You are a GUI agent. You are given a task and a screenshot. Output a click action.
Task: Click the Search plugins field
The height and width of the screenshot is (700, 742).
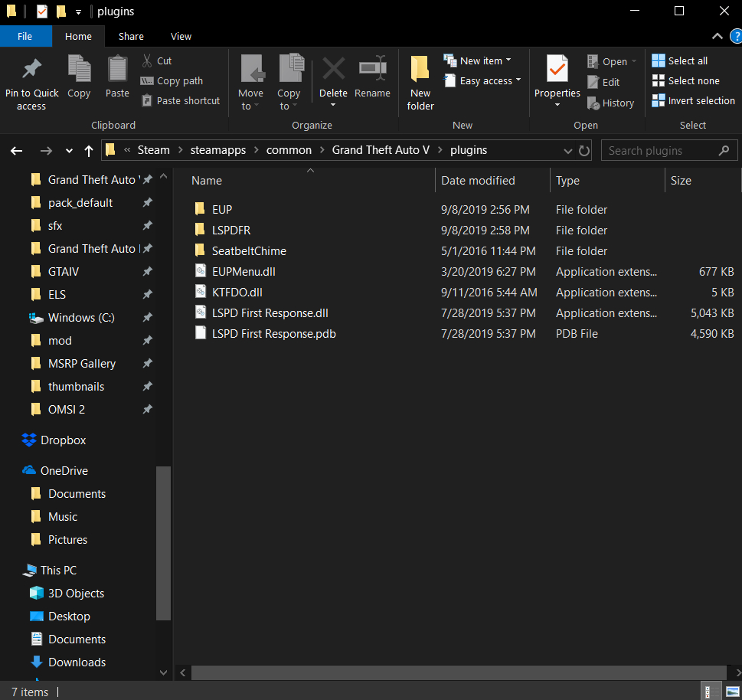pyautogui.click(x=669, y=151)
